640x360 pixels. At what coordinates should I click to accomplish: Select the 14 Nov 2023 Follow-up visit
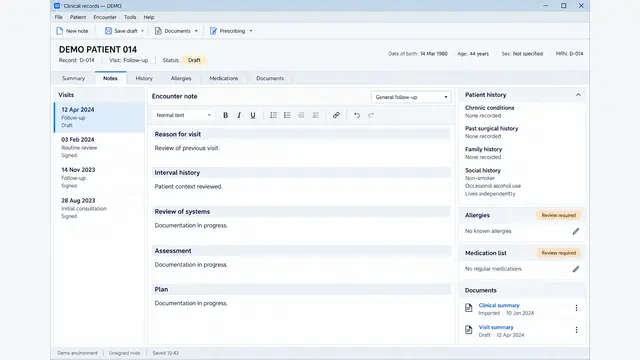(100, 178)
